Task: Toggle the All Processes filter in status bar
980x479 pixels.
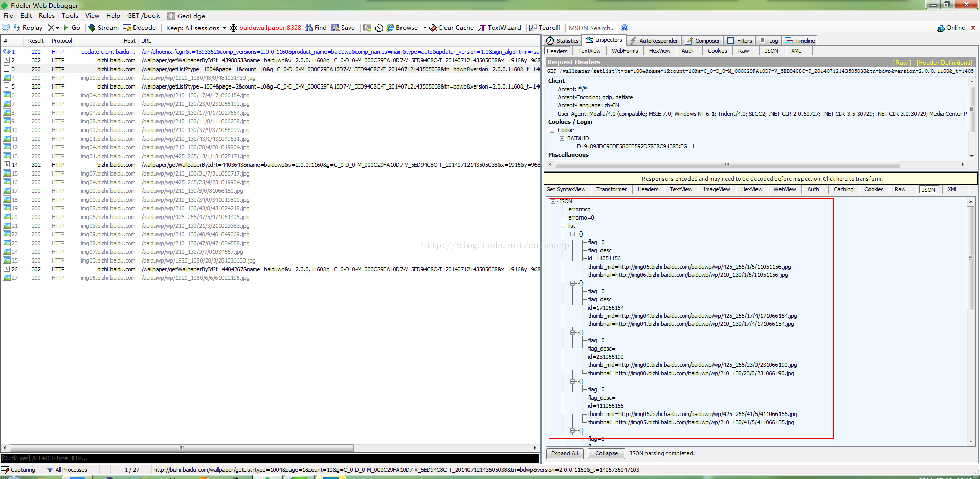Action: click(x=66, y=470)
